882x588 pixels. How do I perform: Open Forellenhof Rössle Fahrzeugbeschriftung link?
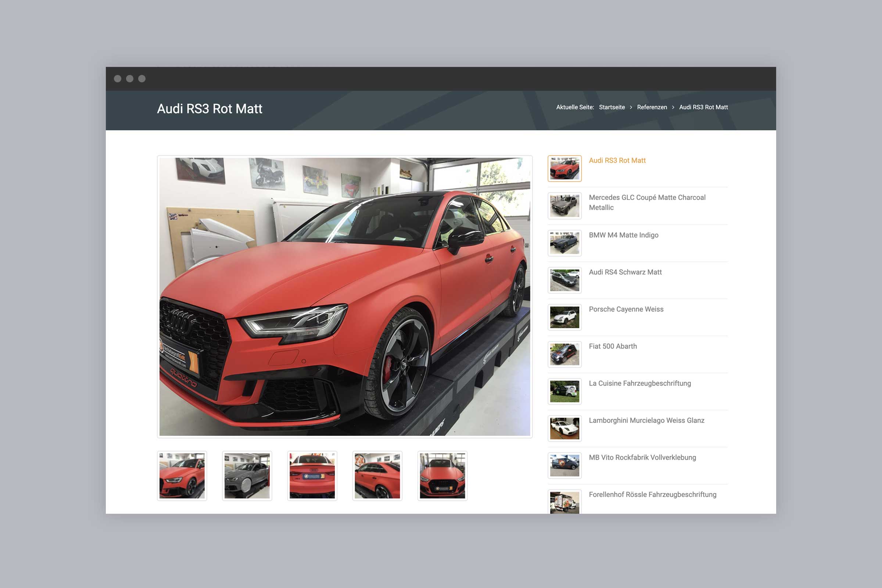[653, 494]
